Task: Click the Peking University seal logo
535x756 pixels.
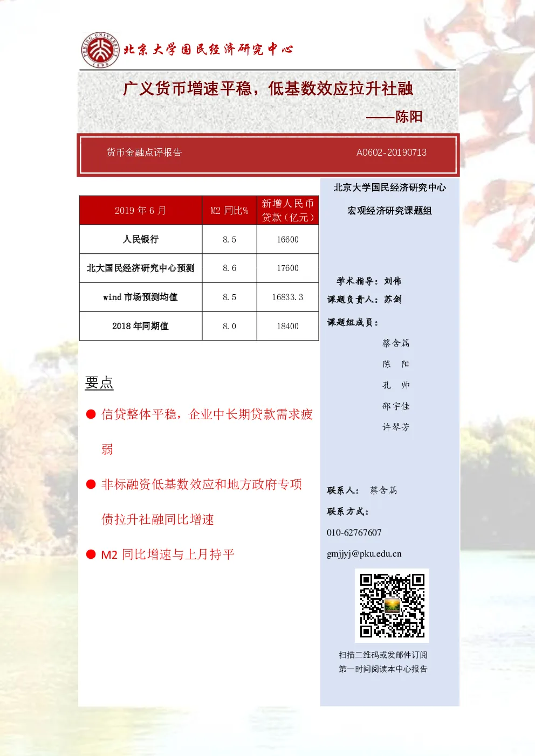Action: coord(100,50)
